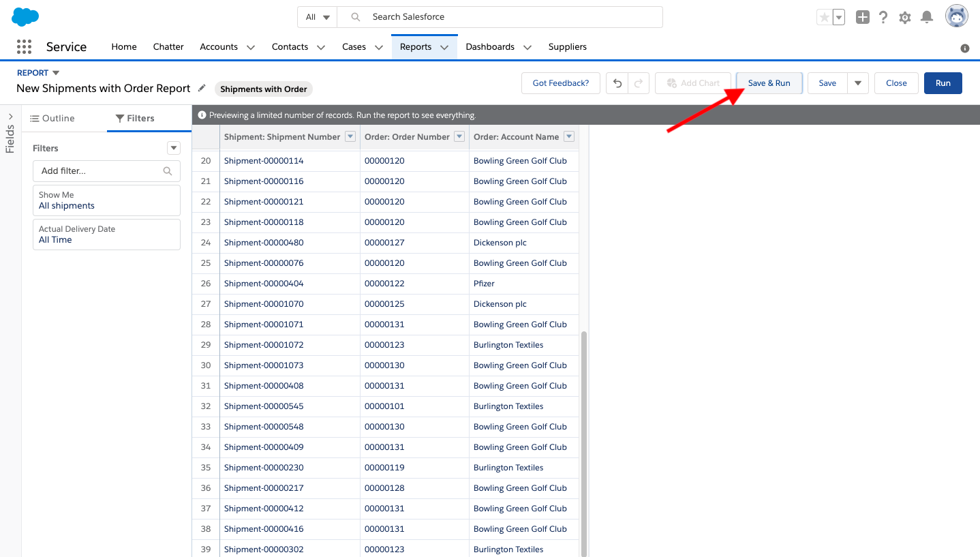Edit the Show Me All shipments filter
Viewport: 980px width, 557px height.
point(106,200)
